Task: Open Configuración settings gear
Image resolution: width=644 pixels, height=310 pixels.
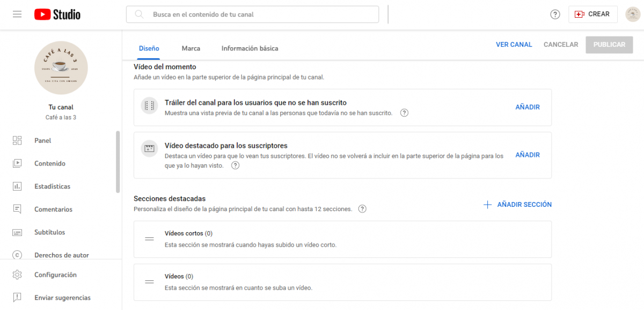Action: click(x=55, y=275)
